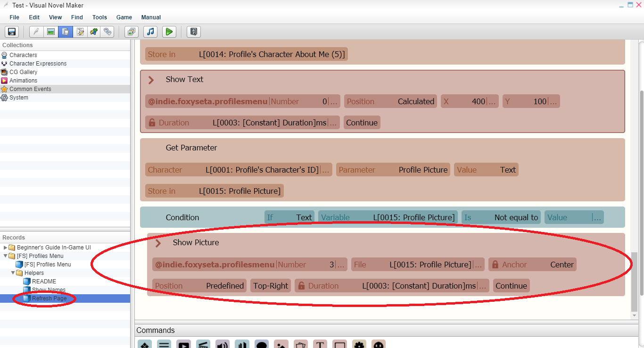The width and height of the screenshot is (644, 348).
Task: Click File L[0015: Profile Picture] field
Action: 418,265
